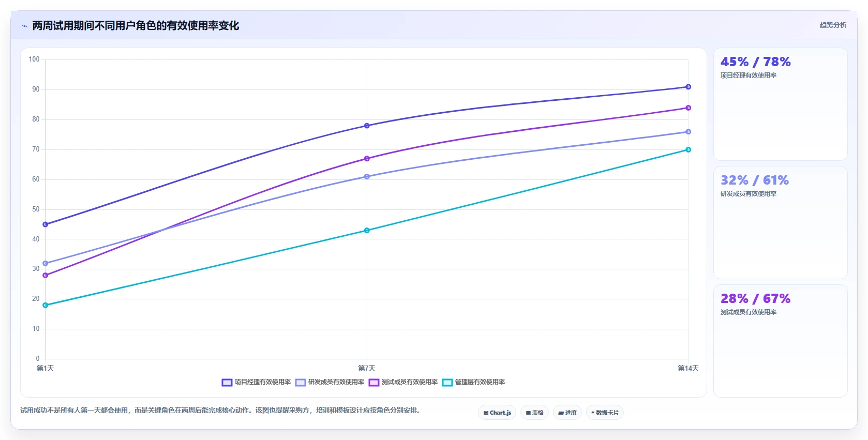Click the 100 y-axis label
The image size is (868, 440).
click(34, 59)
